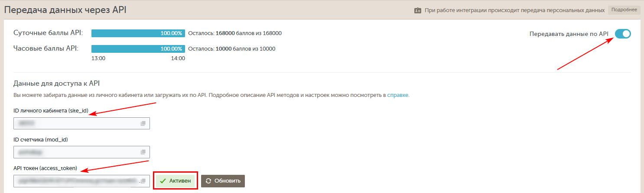Image resolution: width=644 pixels, height=193 pixels.
Task: Click the hourly API points progress bar
Action: pos(138,48)
